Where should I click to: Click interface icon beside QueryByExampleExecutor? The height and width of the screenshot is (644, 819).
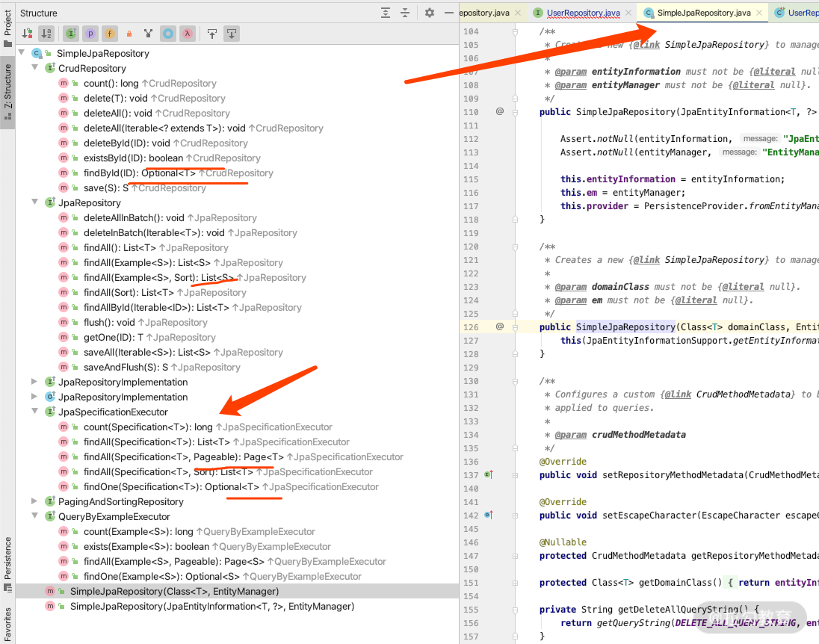click(x=50, y=516)
